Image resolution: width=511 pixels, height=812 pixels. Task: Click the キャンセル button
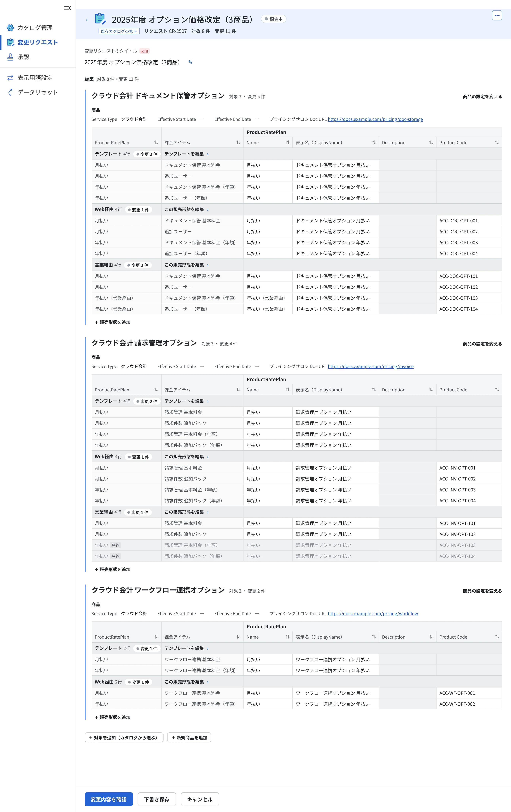point(199,799)
